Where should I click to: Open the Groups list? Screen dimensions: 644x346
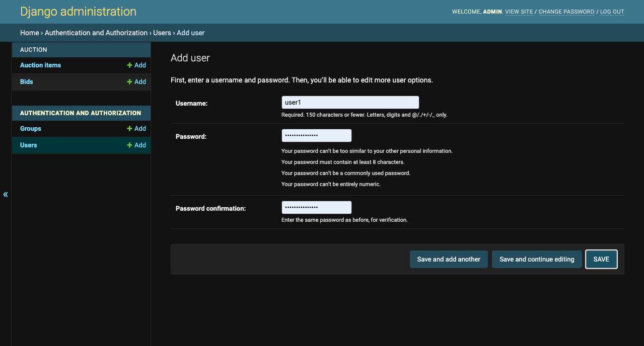[x=31, y=128]
